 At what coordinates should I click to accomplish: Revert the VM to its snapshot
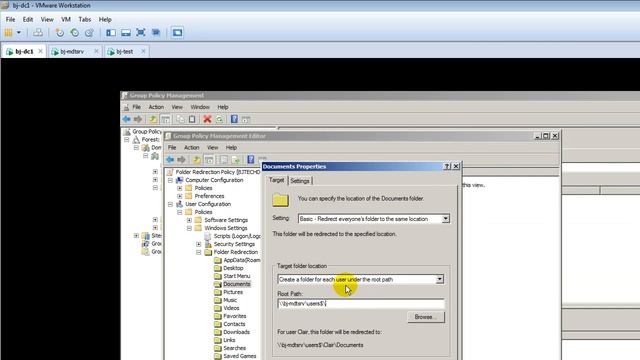click(75, 33)
